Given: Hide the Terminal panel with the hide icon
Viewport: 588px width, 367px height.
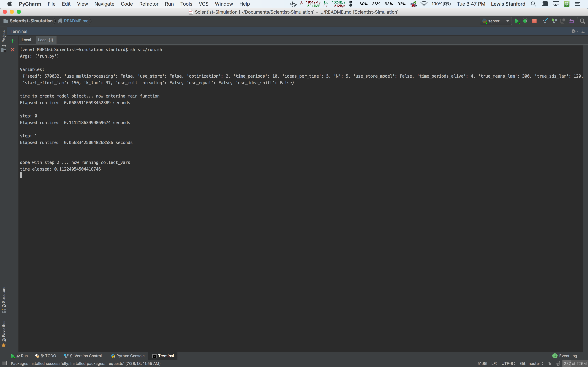Looking at the screenshot, I should tap(583, 31).
